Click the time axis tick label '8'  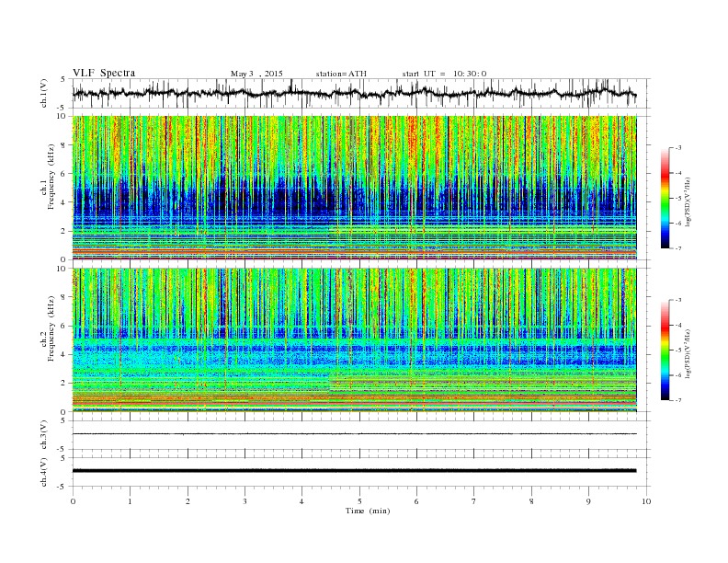(x=531, y=501)
